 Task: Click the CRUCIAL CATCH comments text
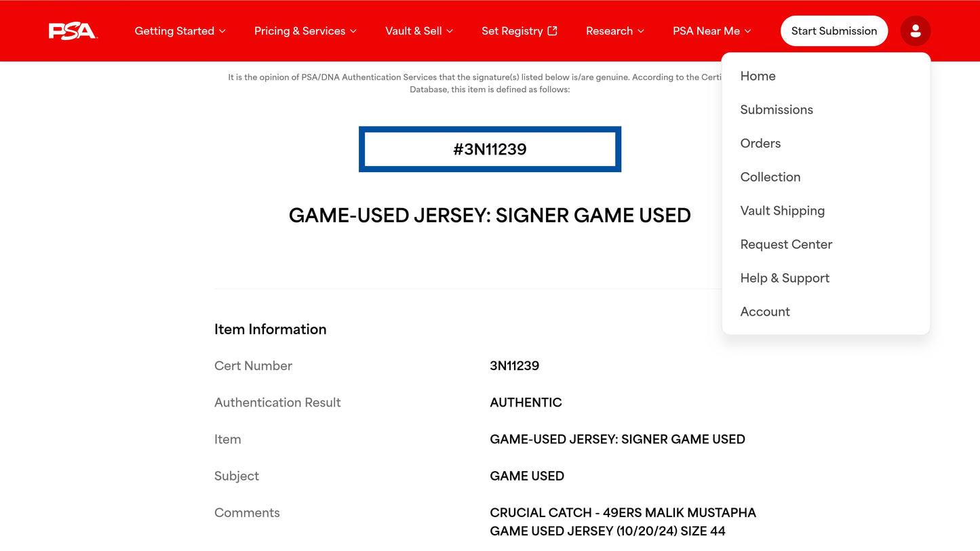tap(623, 522)
